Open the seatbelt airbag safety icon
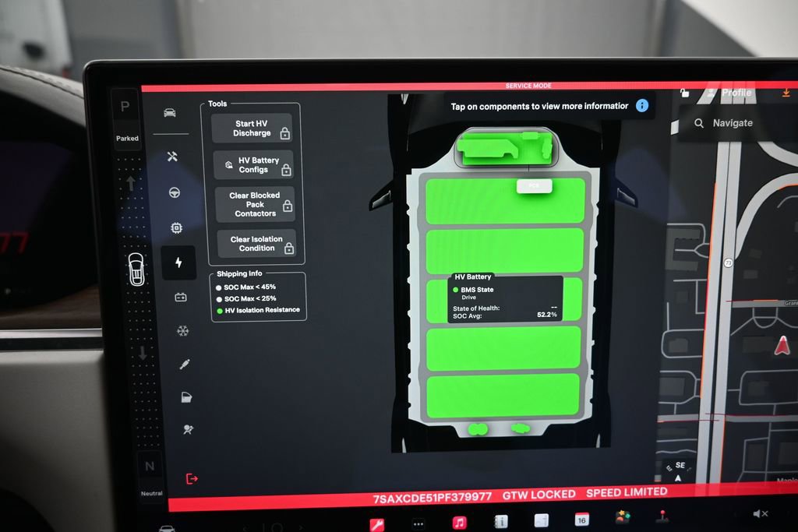 tap(188, 429)
